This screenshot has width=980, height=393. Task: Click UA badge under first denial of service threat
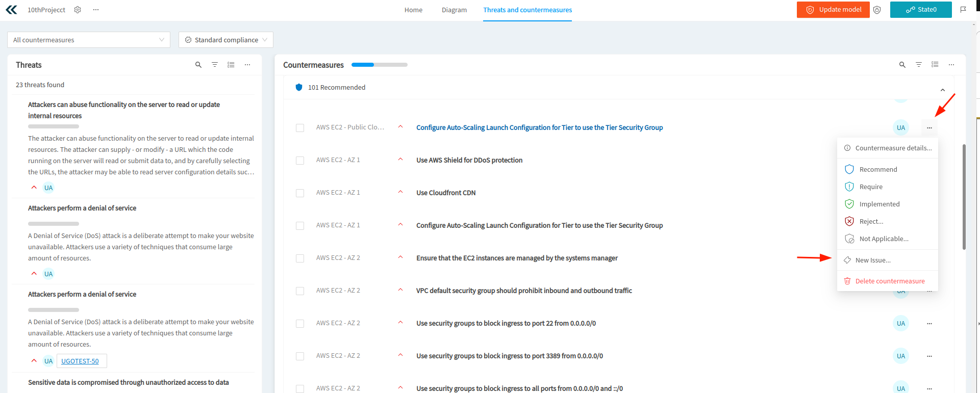click(x=48, y=274)
